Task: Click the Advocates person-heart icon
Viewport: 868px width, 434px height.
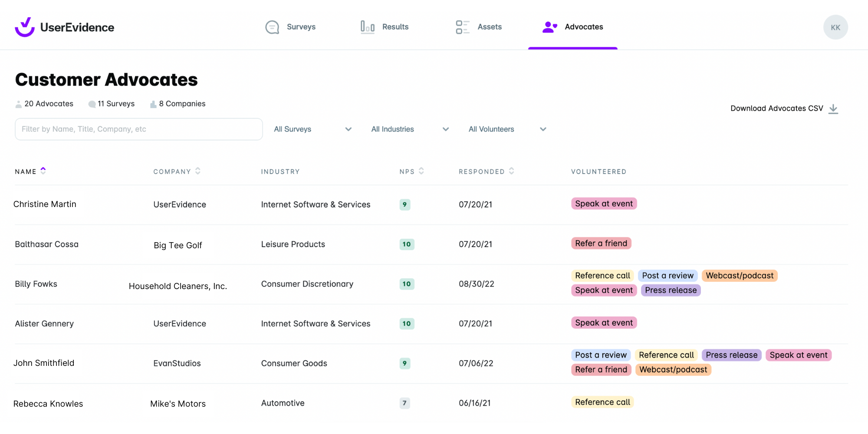Action: pyautogui.click(x=549, y=27)
